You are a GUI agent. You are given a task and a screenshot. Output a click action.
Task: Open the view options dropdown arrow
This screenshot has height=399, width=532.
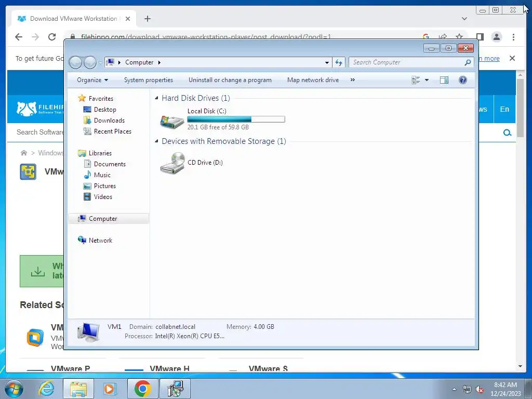click(x=427, y=80)
